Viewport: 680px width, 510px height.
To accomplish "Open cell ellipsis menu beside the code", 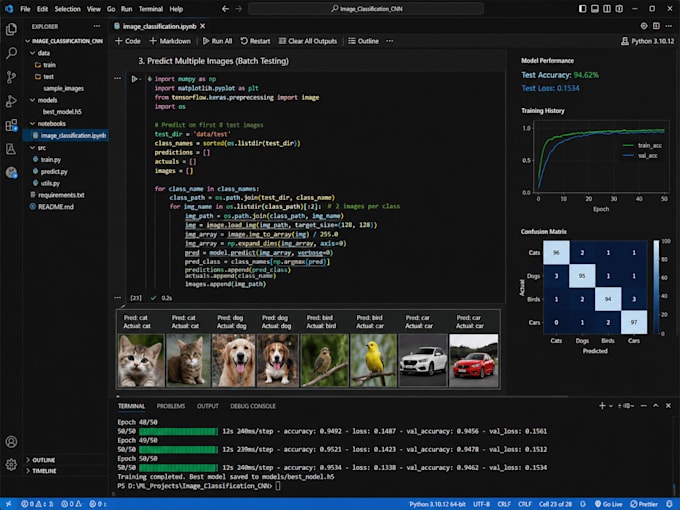I will (x=118, y=78).
